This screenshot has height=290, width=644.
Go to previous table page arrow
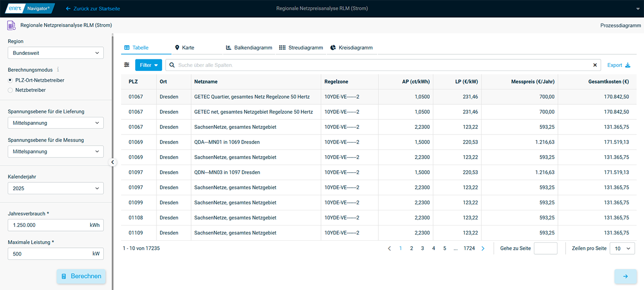[x=389, y=248]
